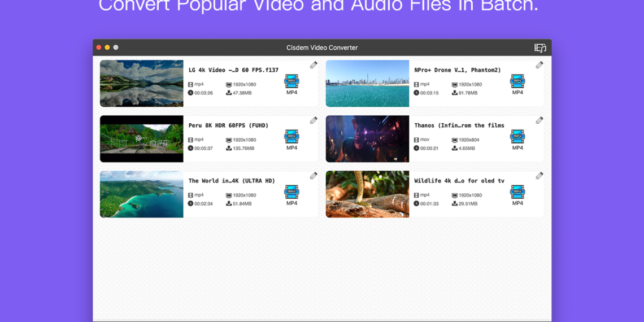
Task: Open editor for Peru 8K HDR video
Action: tap(314, 120)
